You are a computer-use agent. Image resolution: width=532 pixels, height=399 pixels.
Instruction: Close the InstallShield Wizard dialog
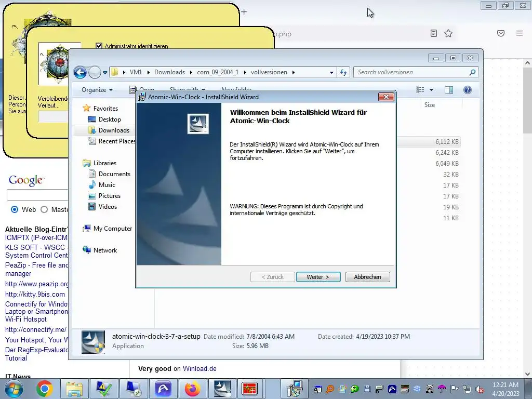click(386, 97)
